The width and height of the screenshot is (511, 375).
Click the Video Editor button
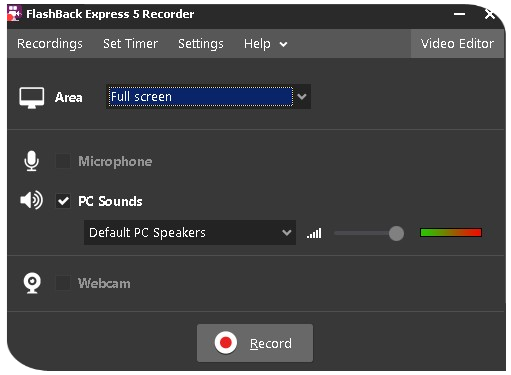click(x=457, y=44)
